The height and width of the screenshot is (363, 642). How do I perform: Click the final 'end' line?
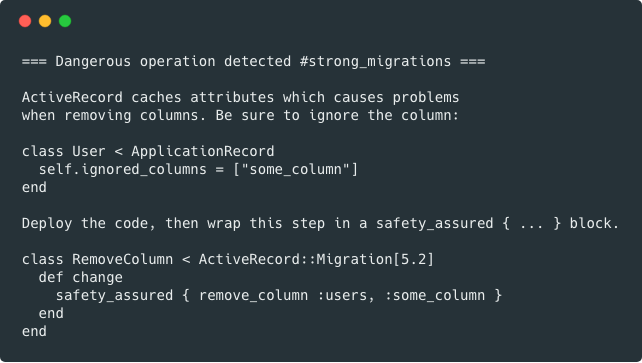[x=34, y=331]
